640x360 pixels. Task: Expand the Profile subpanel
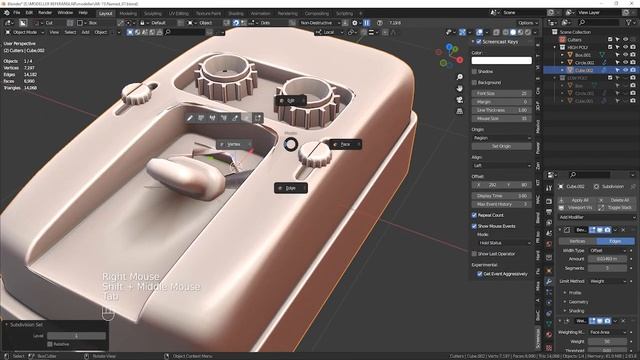[575, 293]
